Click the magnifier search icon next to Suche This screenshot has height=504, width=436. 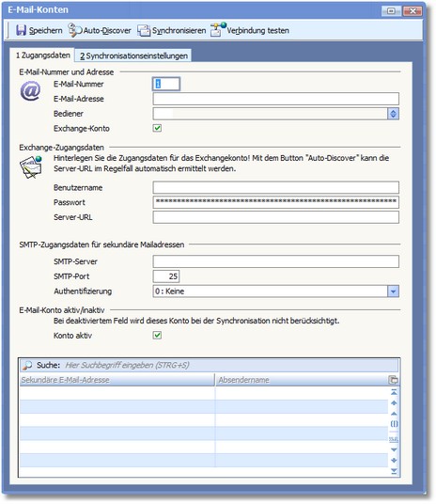tap(27, 365)
